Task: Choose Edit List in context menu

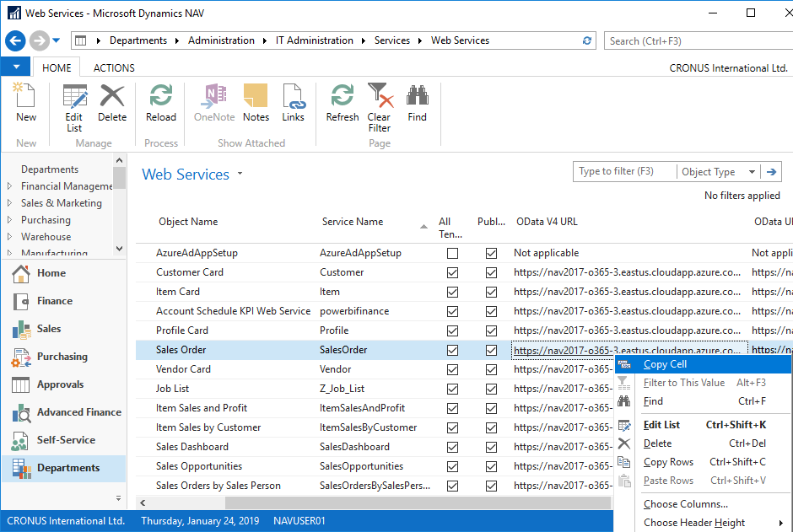Action: (x=703, y=425)
